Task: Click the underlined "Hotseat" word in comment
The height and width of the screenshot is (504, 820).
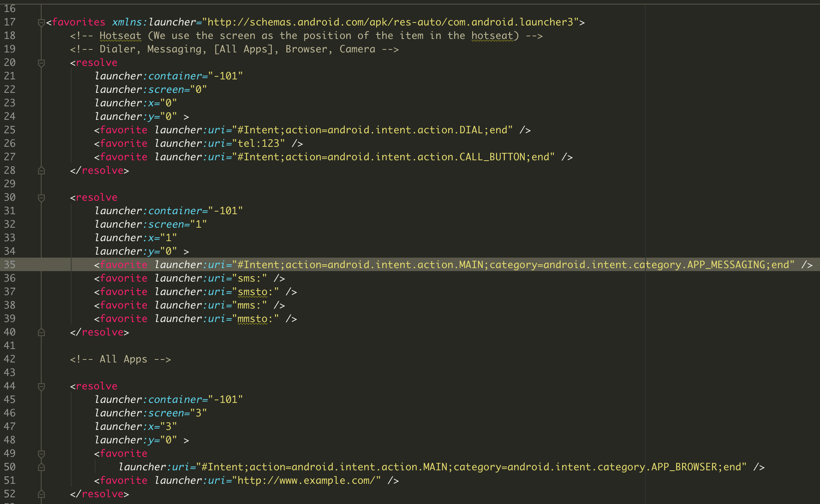Action: click(120, 36)
